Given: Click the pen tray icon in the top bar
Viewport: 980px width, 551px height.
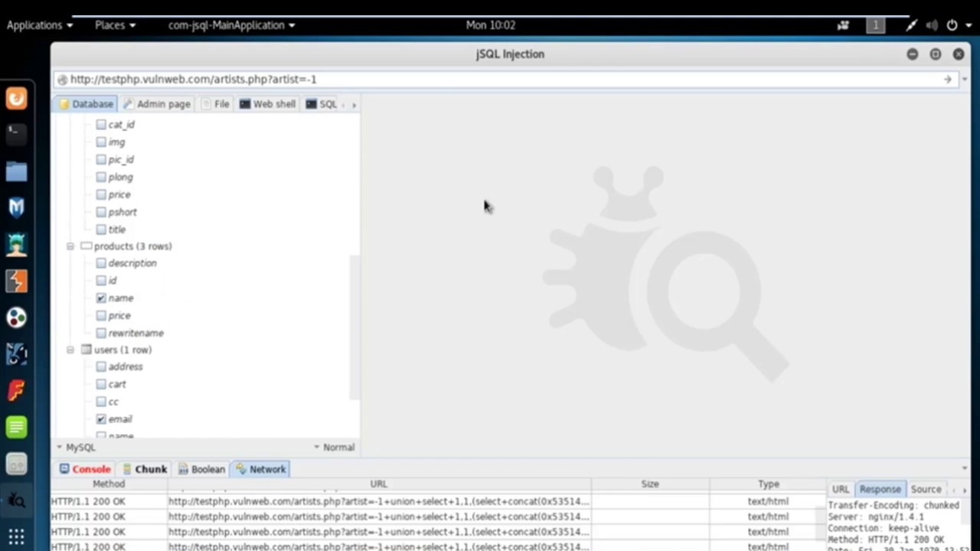Looking at the screenshot, I should point(911,25).
